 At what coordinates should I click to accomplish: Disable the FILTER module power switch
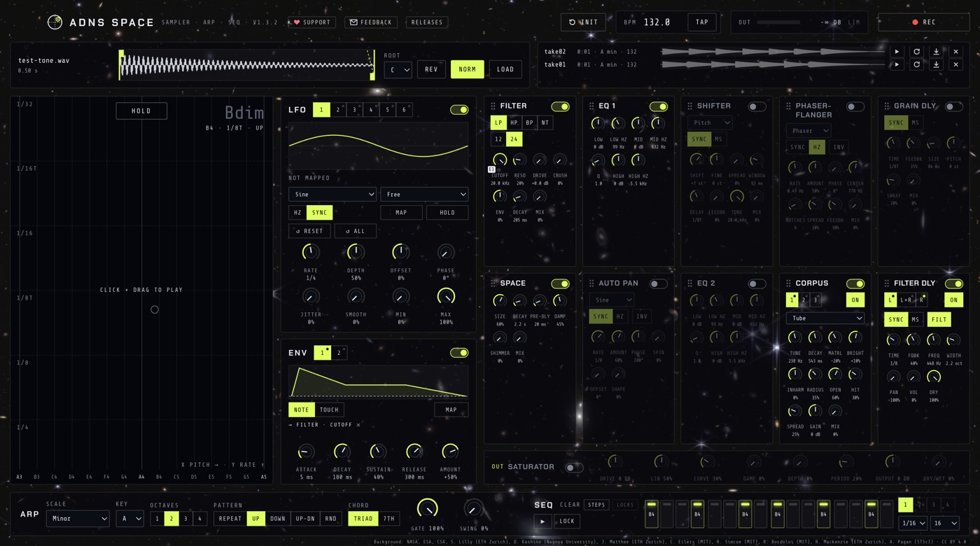coord(560,106)
